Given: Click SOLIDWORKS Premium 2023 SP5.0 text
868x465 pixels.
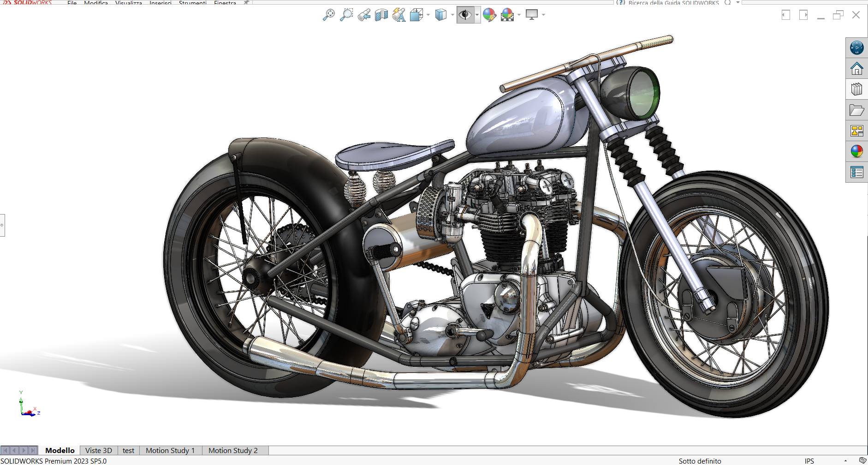Looking at the screenshot, I should 54,461.
